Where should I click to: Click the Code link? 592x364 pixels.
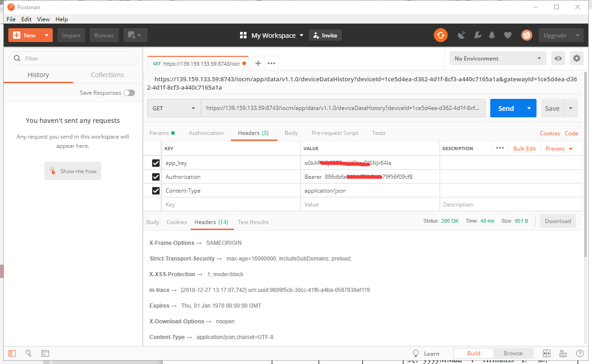pyautogui.click(x=571, y=133)
